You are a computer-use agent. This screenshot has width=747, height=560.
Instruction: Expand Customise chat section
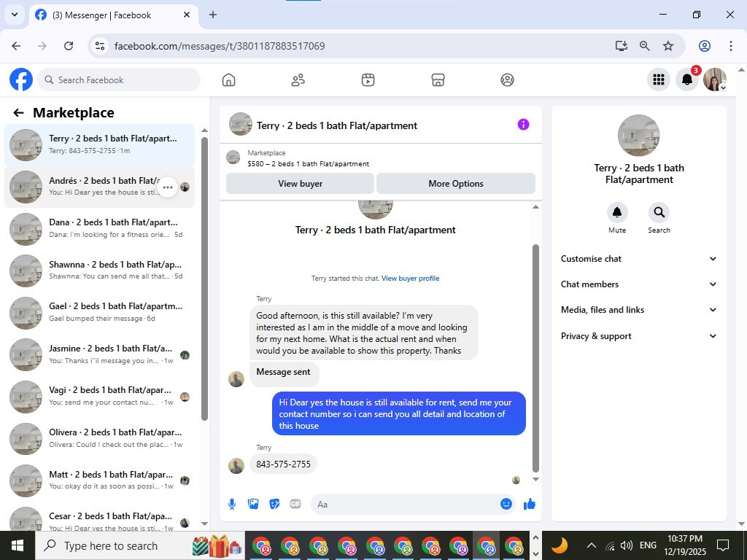tap(638, 259)
